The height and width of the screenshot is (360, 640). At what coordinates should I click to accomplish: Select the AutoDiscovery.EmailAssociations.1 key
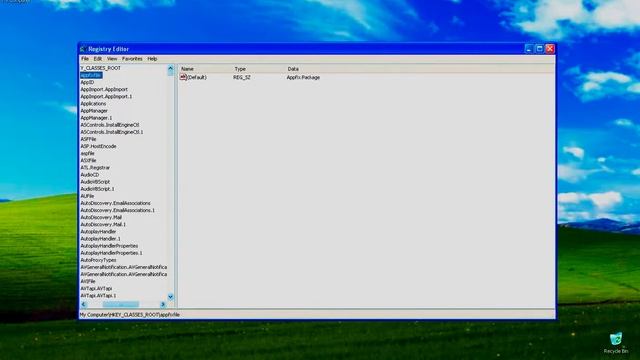pyautogui.click(x=118, y=210)
